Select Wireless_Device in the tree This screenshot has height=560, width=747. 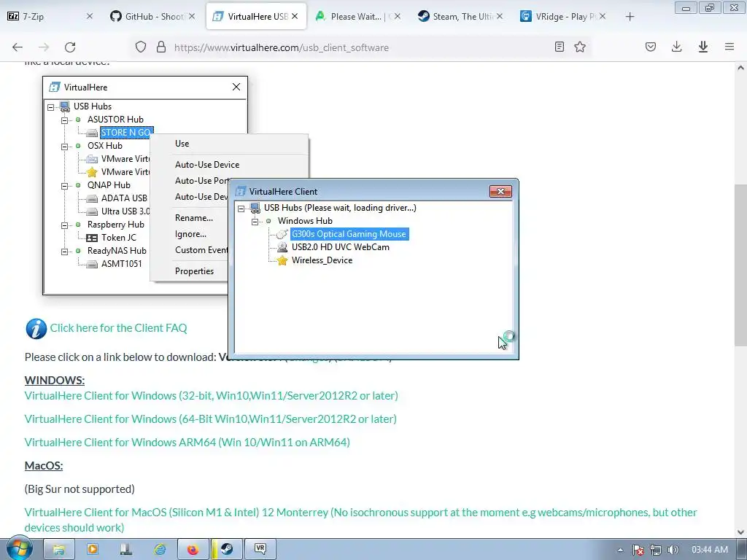tap(322, 260)
